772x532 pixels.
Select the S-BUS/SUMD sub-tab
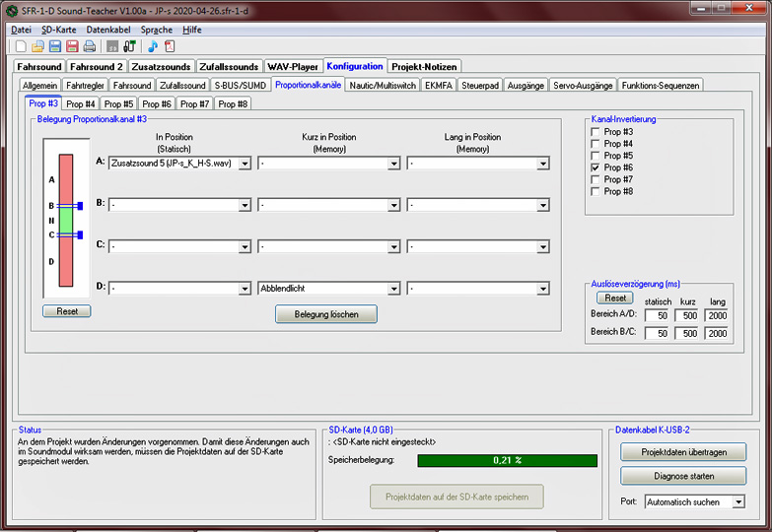pyautogui.click(x=241, y=85)
